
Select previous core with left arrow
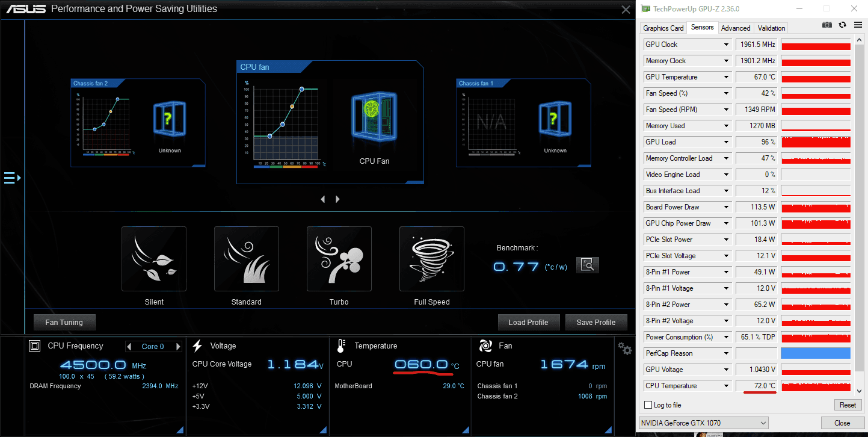(x=129, y=346)
